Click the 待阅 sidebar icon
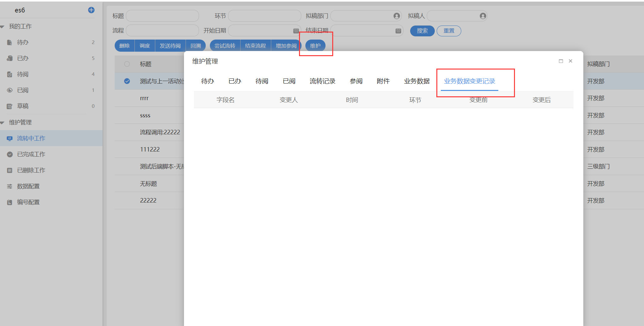This screenshot has height=326, width=644. coord(10,74)
